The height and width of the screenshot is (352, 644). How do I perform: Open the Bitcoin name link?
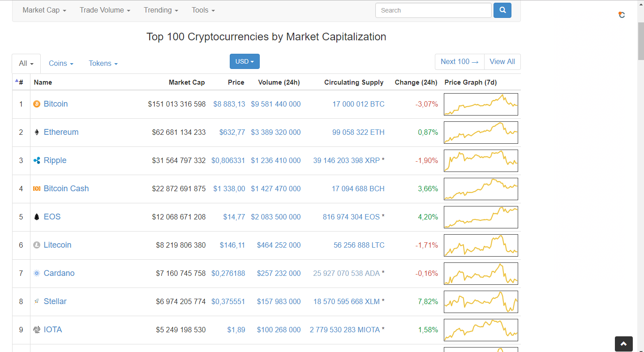[x=56, y=104]
